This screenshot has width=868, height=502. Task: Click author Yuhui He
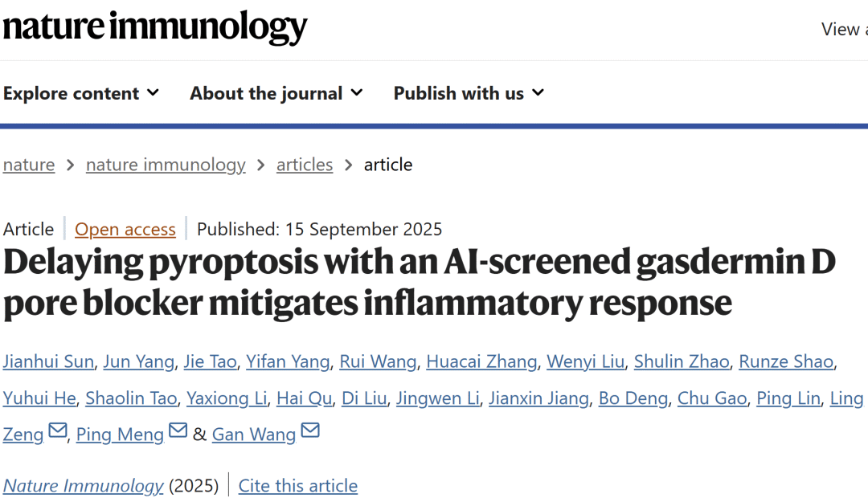[39, 398]
